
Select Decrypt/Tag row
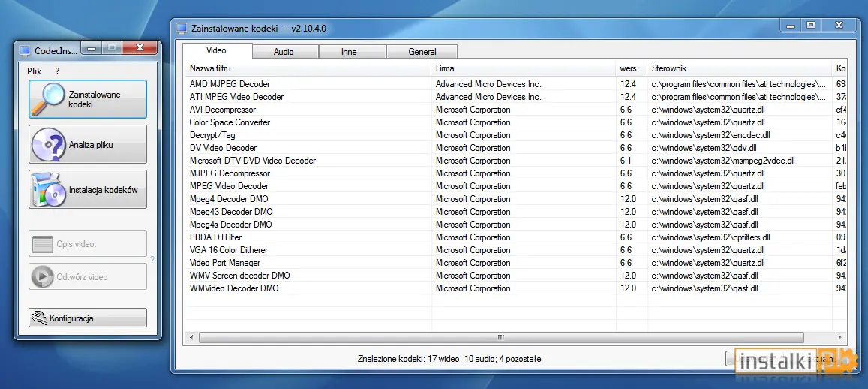[x=516, y=135]
